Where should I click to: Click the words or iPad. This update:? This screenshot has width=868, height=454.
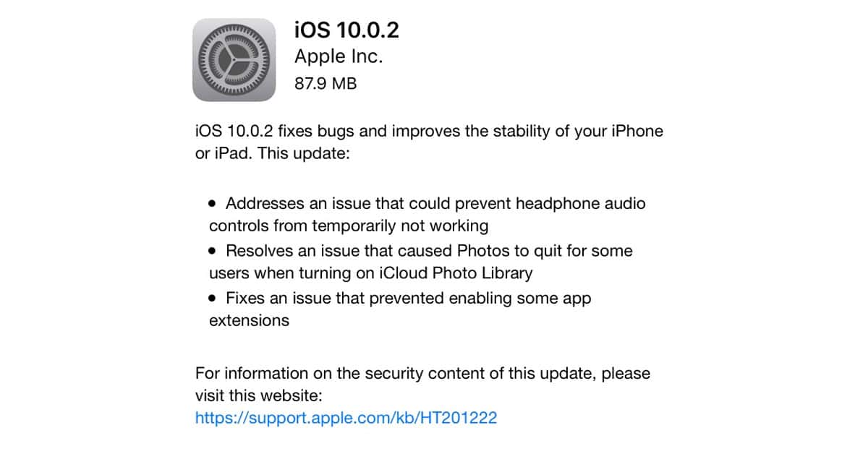tap(273, 154)
